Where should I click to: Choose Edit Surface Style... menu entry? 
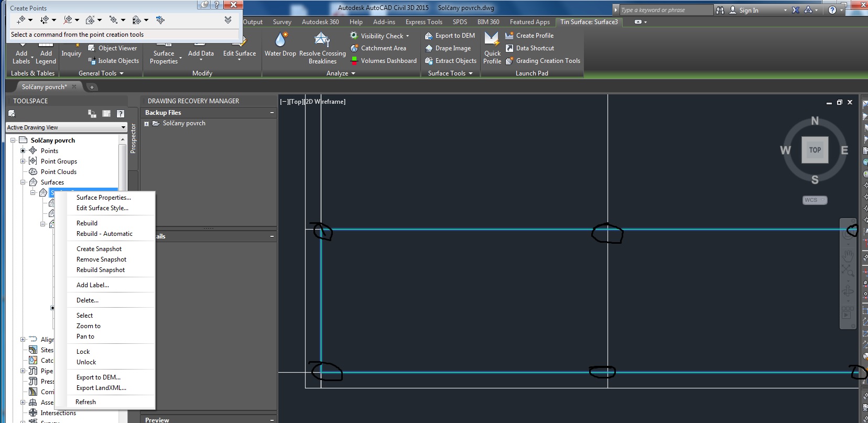[x=102, y=208]
